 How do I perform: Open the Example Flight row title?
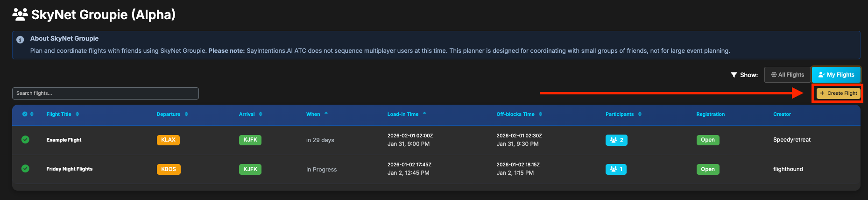coord(64,140)
